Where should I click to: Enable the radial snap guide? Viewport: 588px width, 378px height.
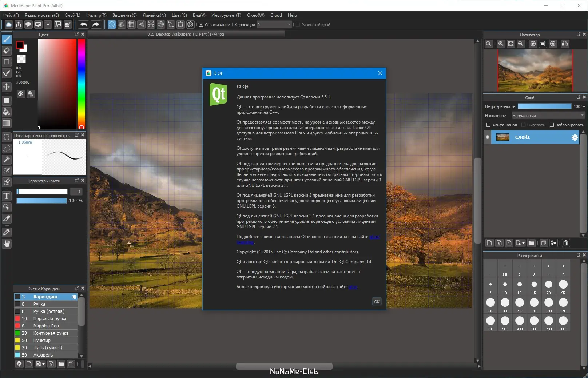coord(151,24)
